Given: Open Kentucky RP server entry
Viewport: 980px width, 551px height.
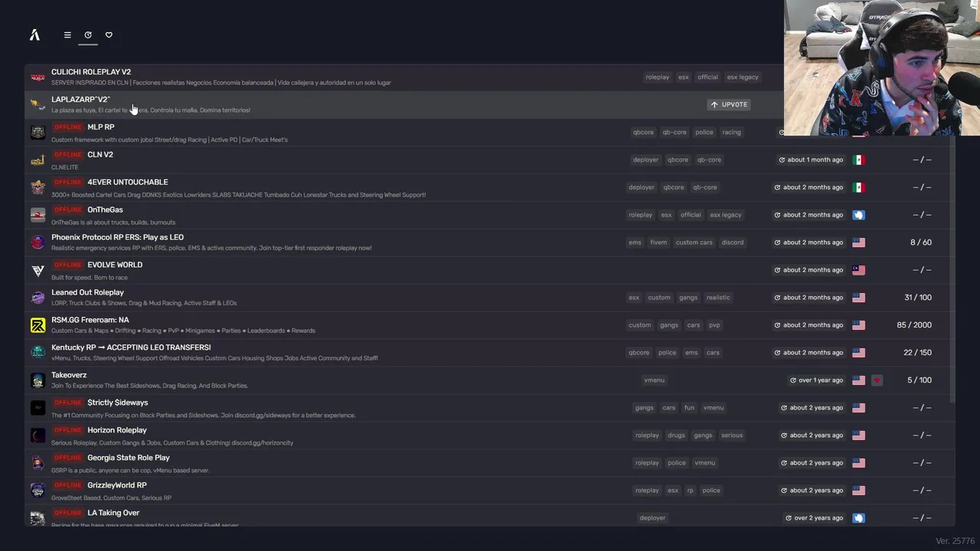Looking at the screenshot, I should [131, 347].
